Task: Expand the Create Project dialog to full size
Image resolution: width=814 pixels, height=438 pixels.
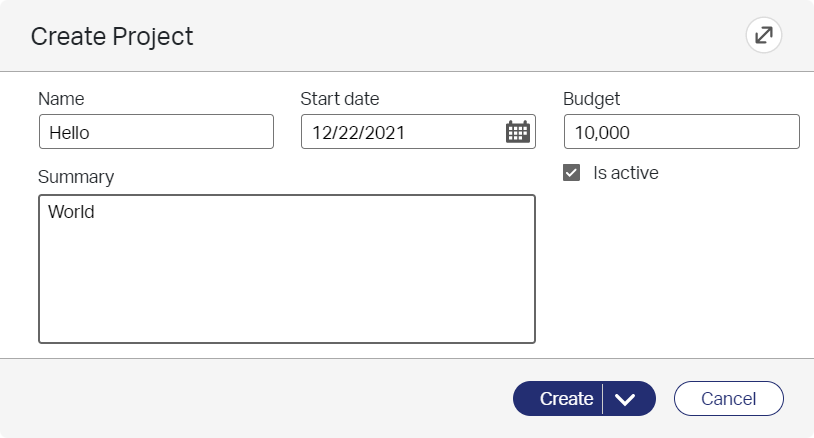Action: click(x=764, y=36)
